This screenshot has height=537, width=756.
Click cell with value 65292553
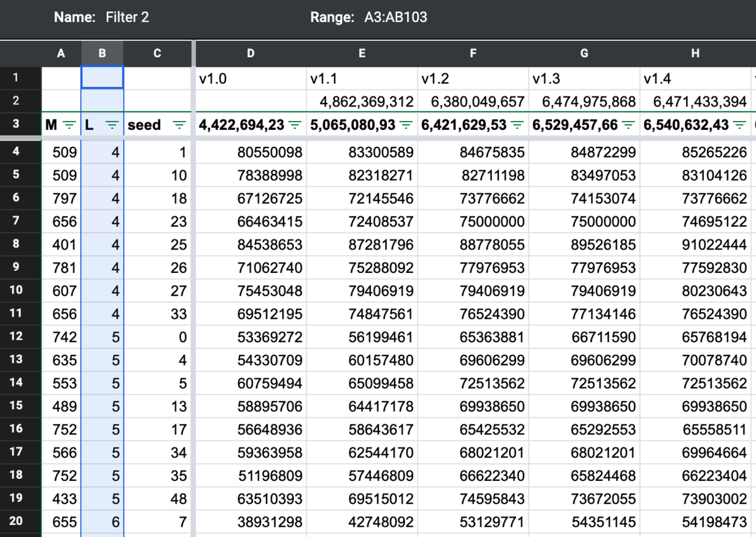coord(584,429)
